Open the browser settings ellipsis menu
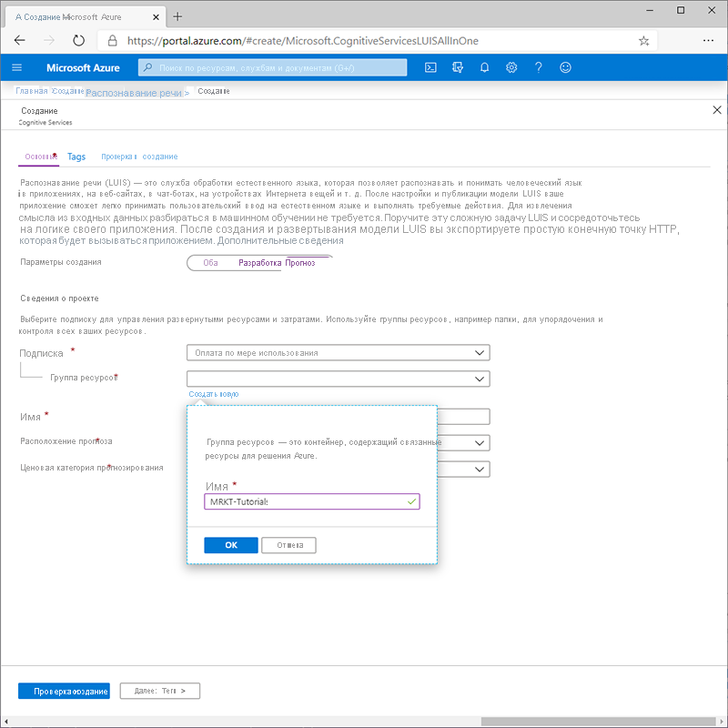 (x=708, y=40)
